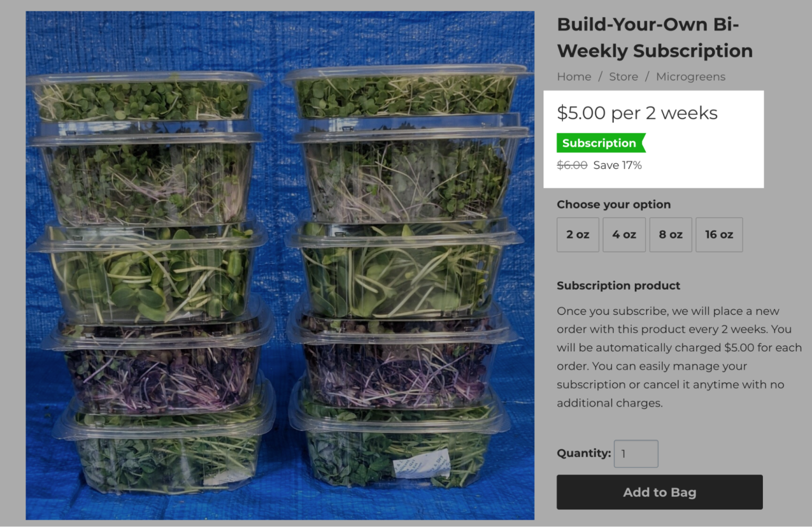
Task: Click the Save 17% text
Action: coord(617,165)
